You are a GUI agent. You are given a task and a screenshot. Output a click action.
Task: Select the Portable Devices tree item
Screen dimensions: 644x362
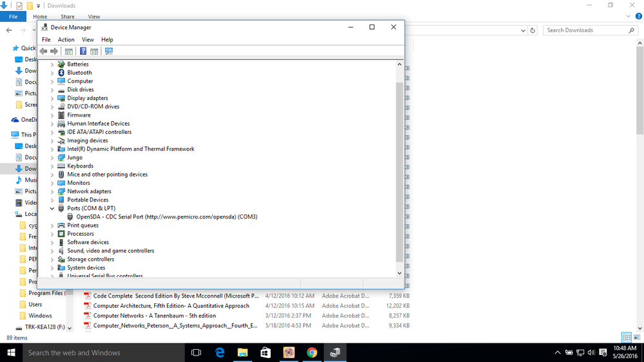tap(88, 200)
